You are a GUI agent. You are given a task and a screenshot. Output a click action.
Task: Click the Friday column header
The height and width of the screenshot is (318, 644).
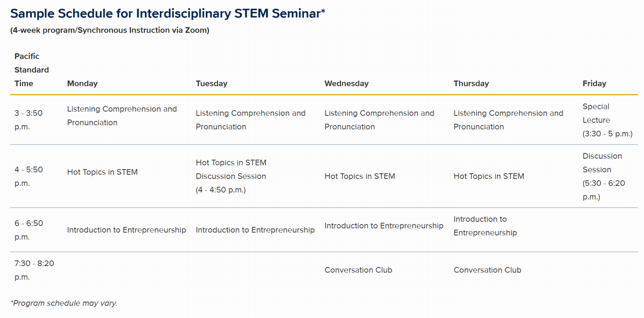(x=594, y=84)
